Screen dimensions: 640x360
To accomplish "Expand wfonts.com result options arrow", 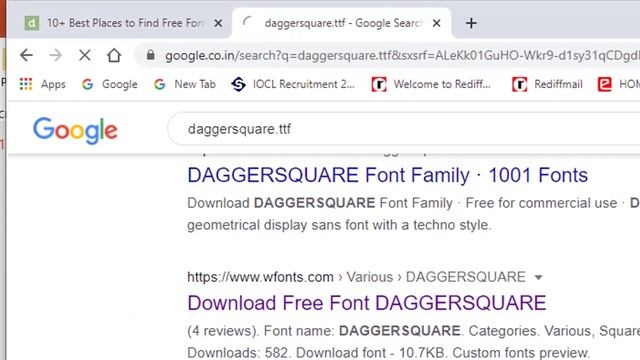I will coord(538,278).
